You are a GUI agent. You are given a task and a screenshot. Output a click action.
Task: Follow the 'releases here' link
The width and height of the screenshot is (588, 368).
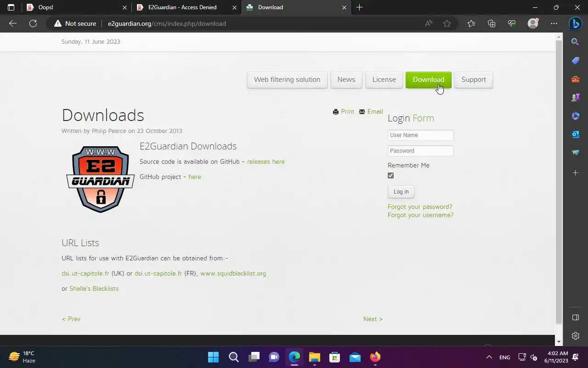tap(266, 161)
